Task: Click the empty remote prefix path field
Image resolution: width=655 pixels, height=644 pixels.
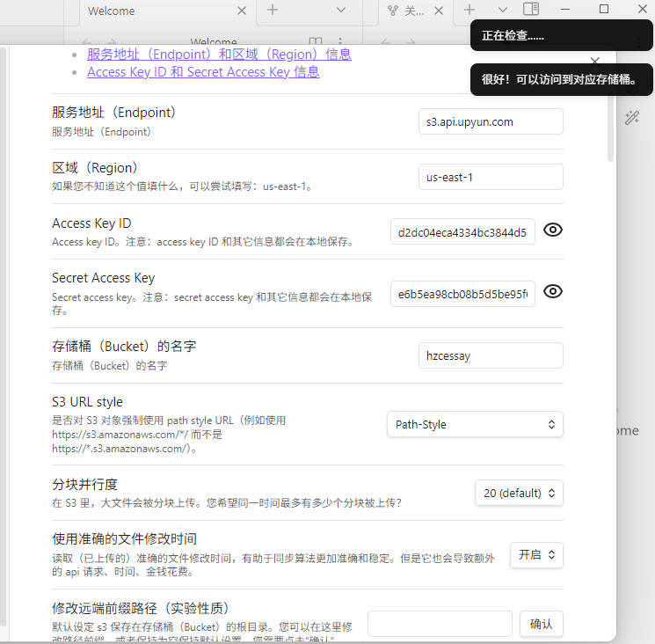Action: pyautogui.click(x=440, y=624)
